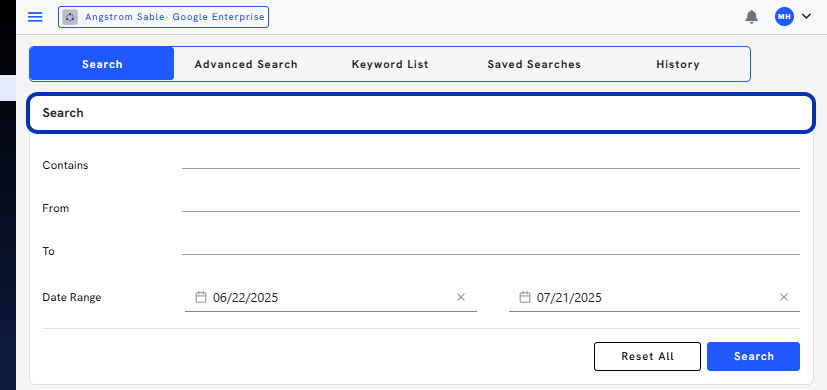Viewport: 827px width, 390px height.
Task: Open the Keyword List tab
Action: (x=390, y=64)
